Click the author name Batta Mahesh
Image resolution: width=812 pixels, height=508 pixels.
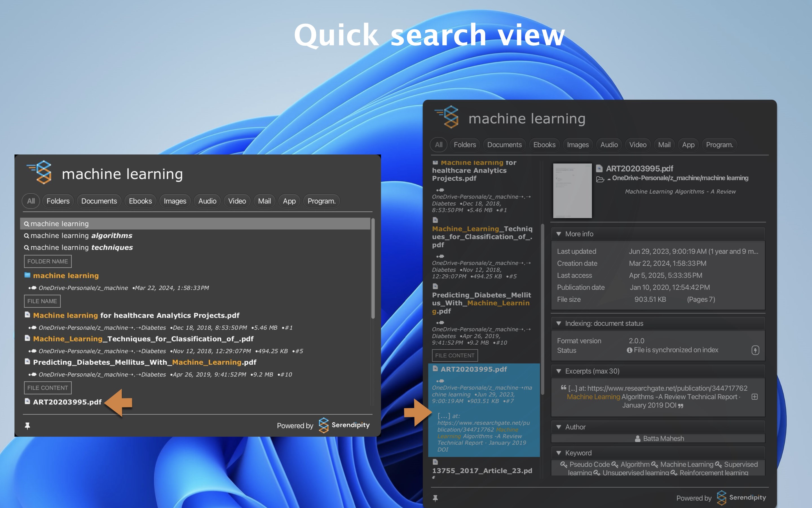[663, 439]
